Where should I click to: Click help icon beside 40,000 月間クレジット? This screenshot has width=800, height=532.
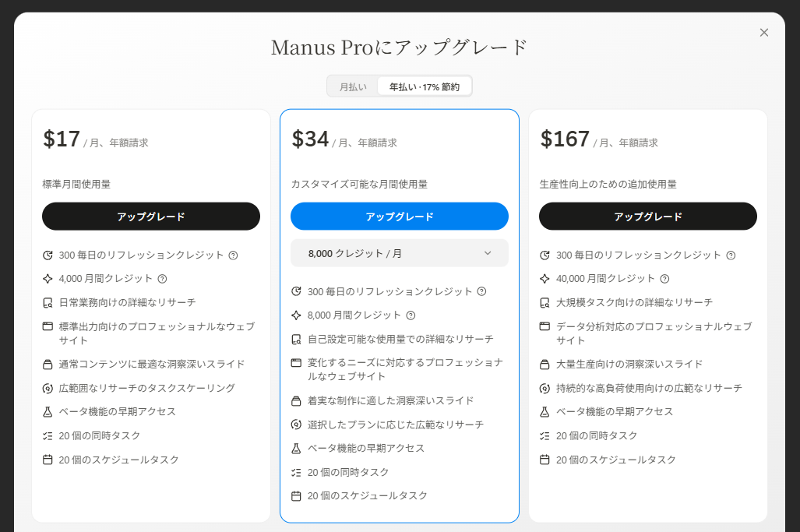pos(664,279)
